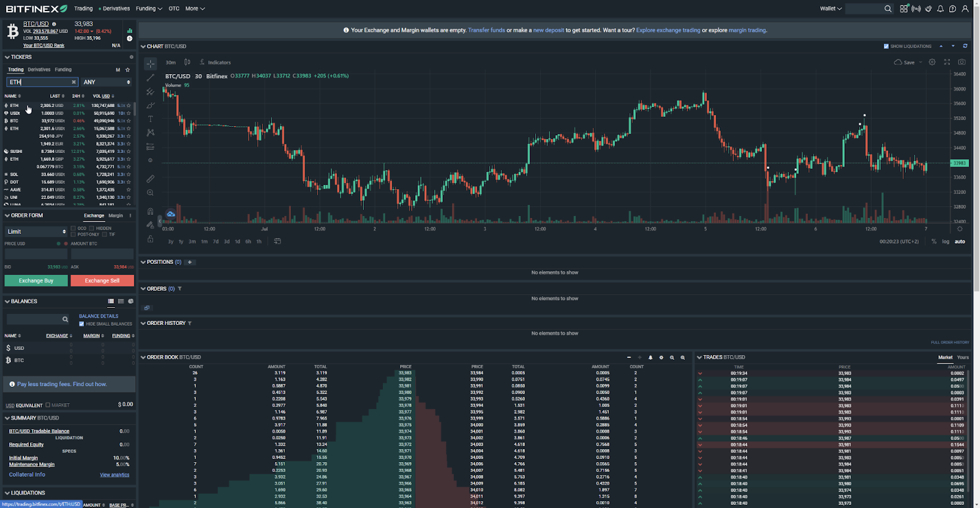
Task: Open the Wallet dropdown
Action: (x=831, y=9)
